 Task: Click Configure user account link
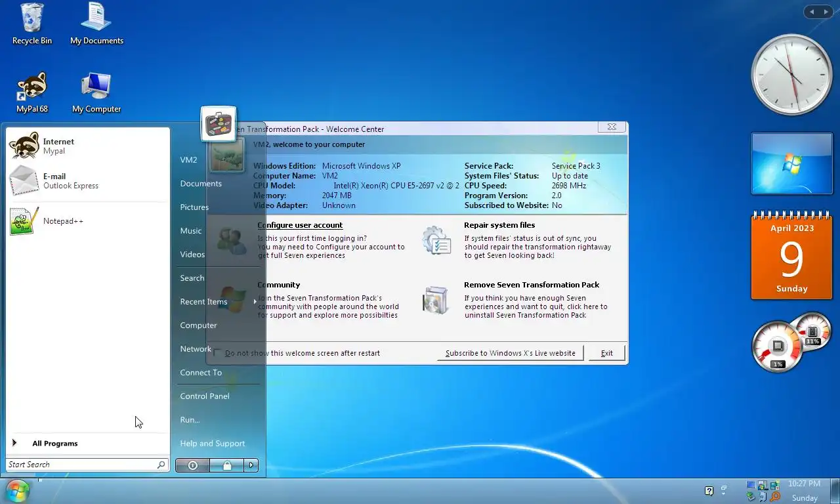tap(300, 225)
